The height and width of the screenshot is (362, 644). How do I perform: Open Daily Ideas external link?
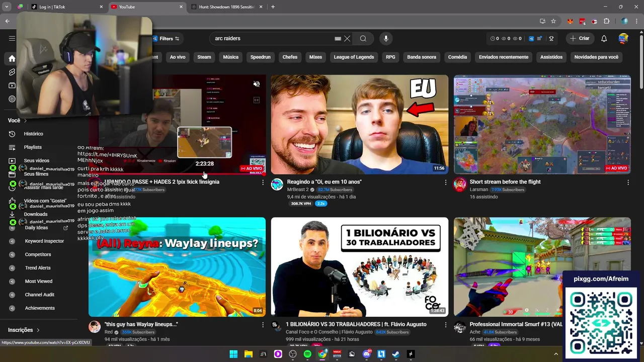pos(65,228)
